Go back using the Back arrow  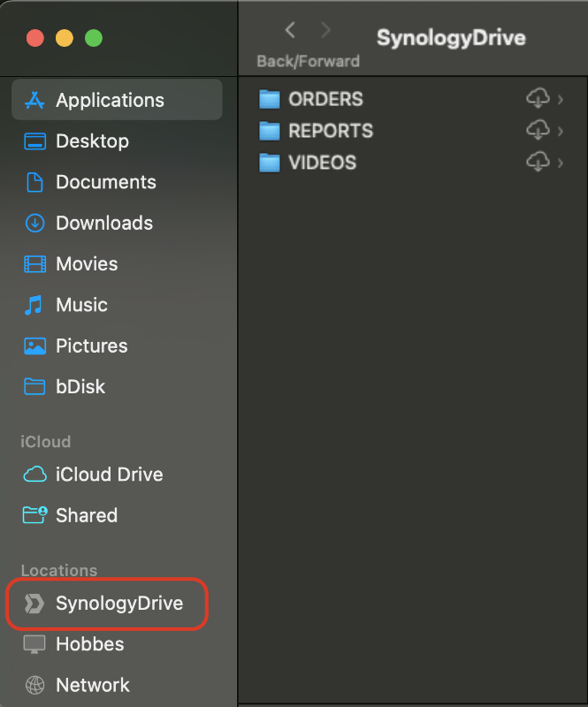(290, 30)
